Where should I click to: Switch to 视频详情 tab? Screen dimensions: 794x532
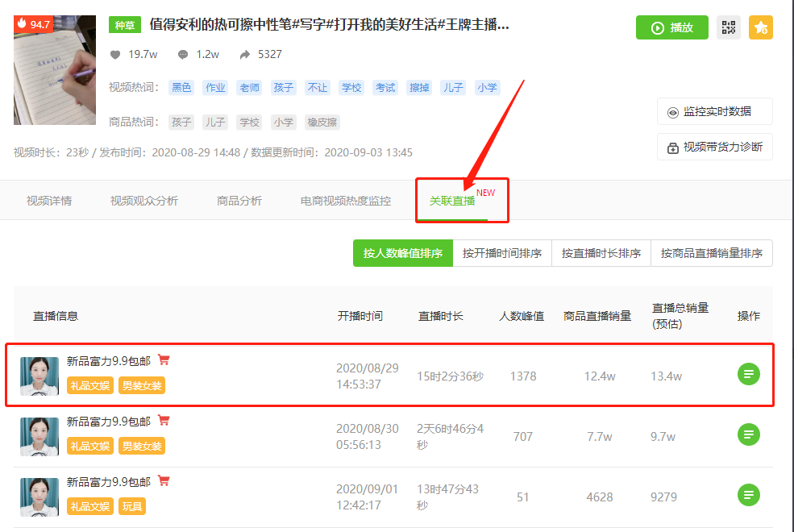pyautogui.click(x=49, y=201)
